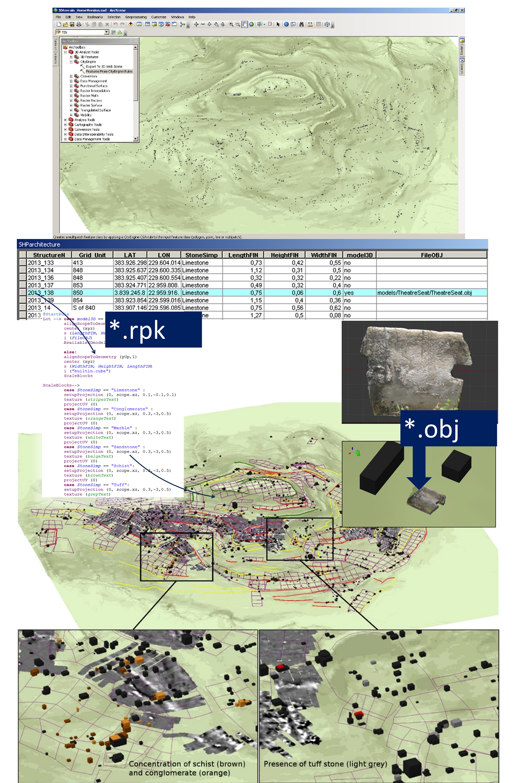Click the Add Data icon
The image size is (532, 783).
[131, 24]
